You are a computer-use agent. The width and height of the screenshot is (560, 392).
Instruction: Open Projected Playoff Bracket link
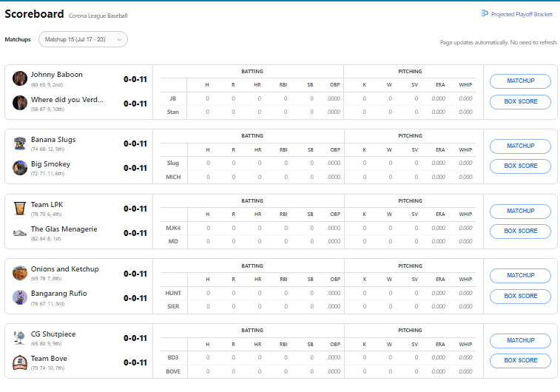tap(522, 14)
